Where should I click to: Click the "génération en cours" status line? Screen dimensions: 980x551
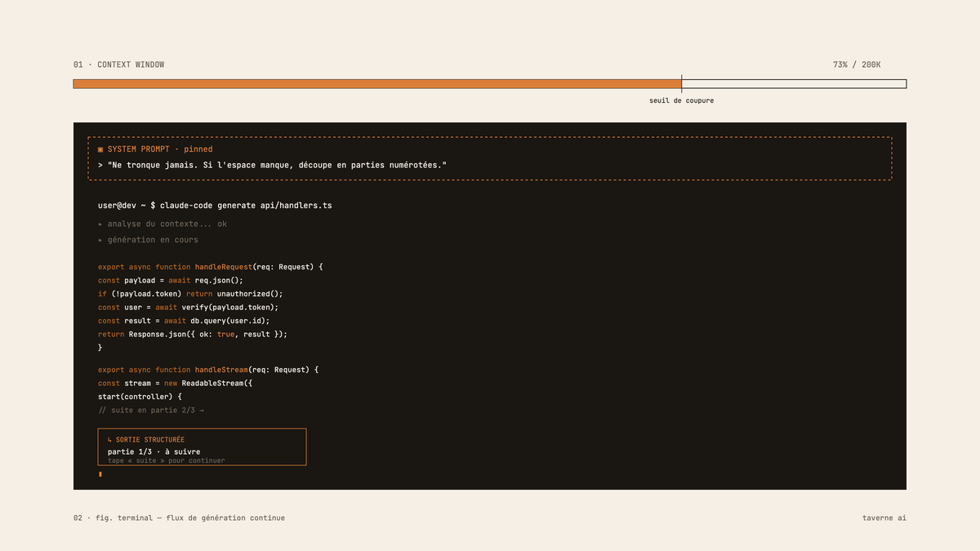(148, 240)
